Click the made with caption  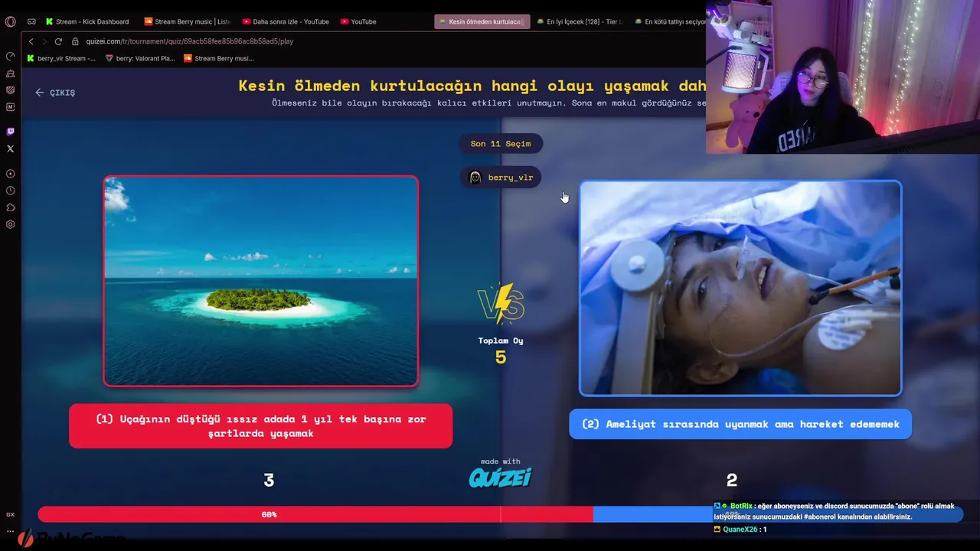[x=501, y=461]
